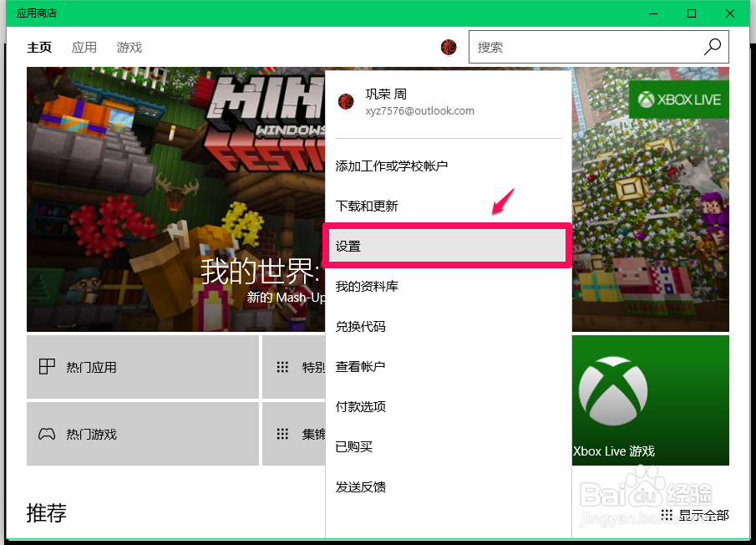
Task: Click the 巩荣 周 account name
Action: [386, 94]
